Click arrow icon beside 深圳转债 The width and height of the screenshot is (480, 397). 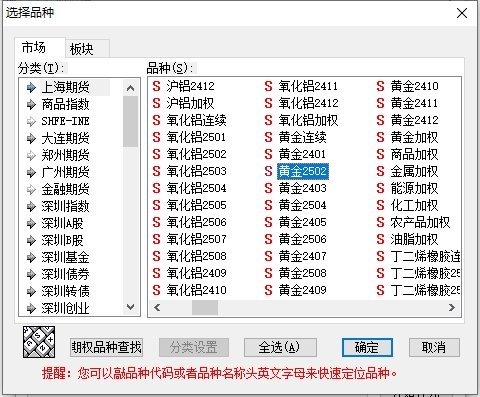click(31, 291)
